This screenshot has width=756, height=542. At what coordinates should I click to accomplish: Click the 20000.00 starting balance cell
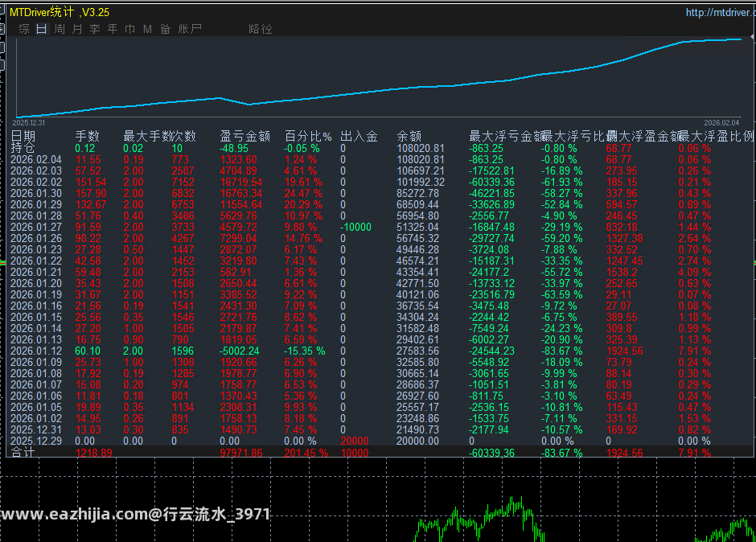click(417, 441)
